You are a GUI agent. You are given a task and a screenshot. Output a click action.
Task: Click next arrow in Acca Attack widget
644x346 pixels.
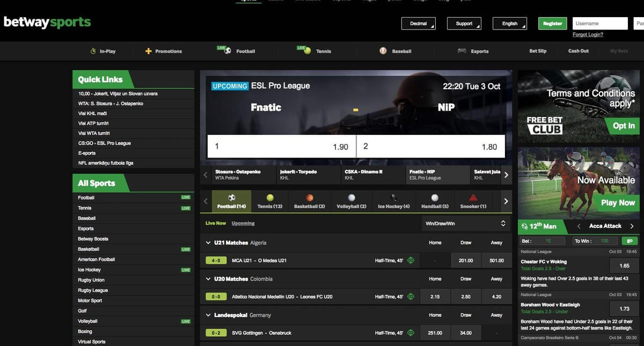632,226
